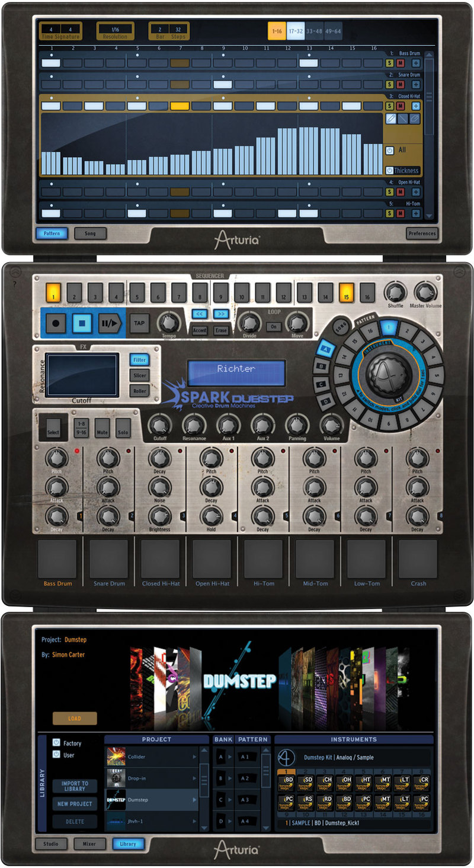Screen dimensions: 474x868
Task: Open the Song view tab
Action: tap(90, 234)
